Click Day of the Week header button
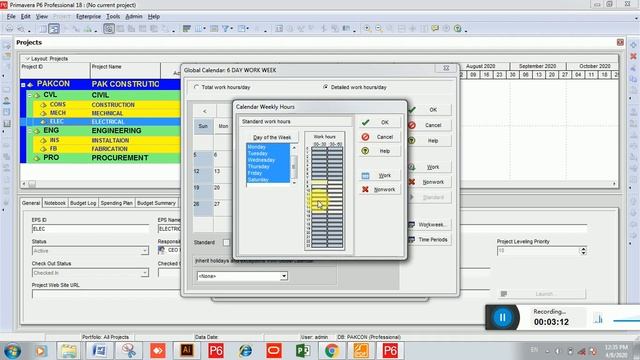The width and height of the screenshot is (640, 360). [x=272, y=138]
